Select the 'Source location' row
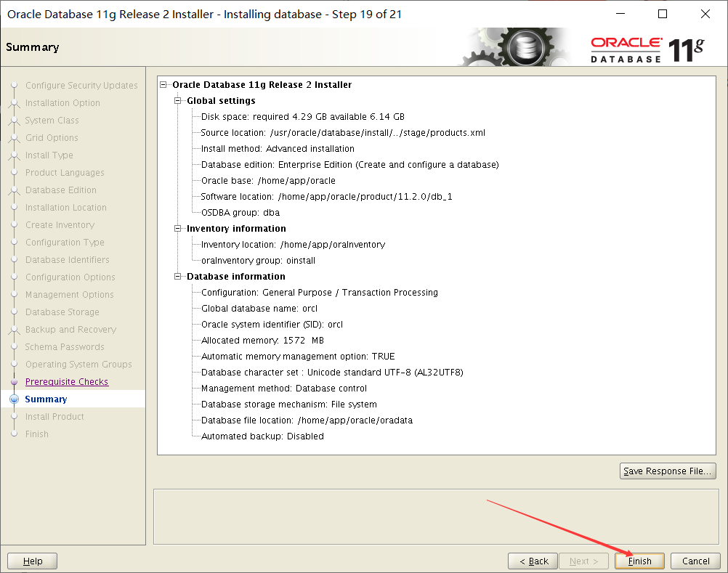Image resolution: width=728 pixels, height=573 pixels. tap(343, 133)
